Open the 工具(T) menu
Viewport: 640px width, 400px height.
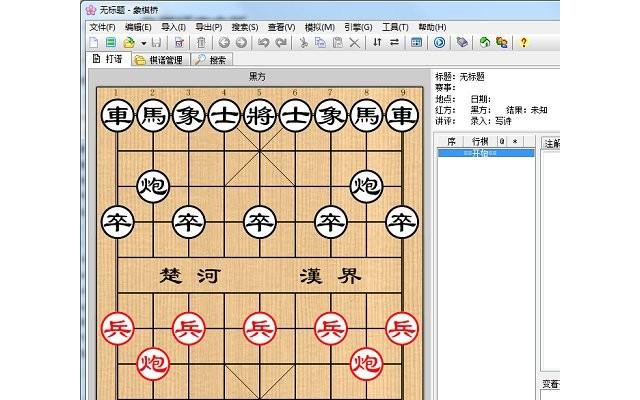(395, 27)
